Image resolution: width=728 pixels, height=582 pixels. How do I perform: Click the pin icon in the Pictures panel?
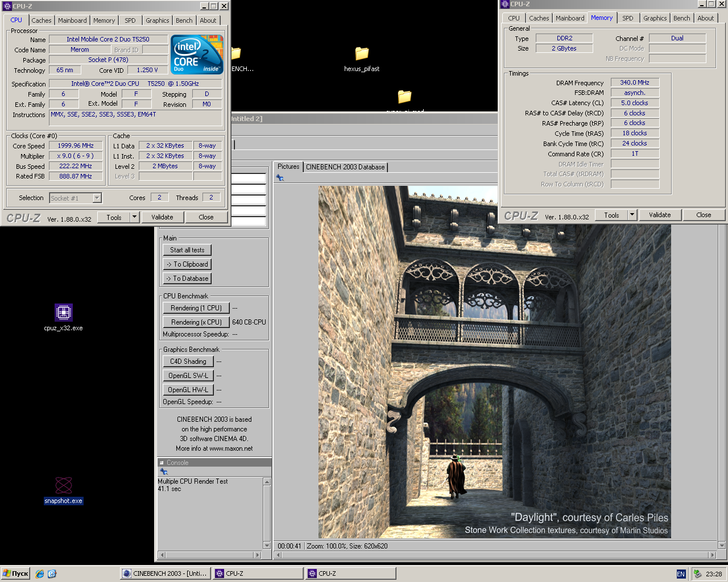[x=280, y=178]
